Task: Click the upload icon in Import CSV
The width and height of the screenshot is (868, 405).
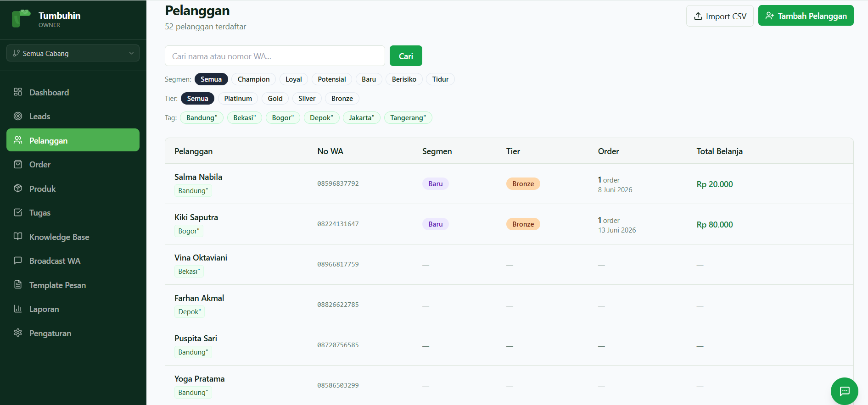Action: [698, 16]
